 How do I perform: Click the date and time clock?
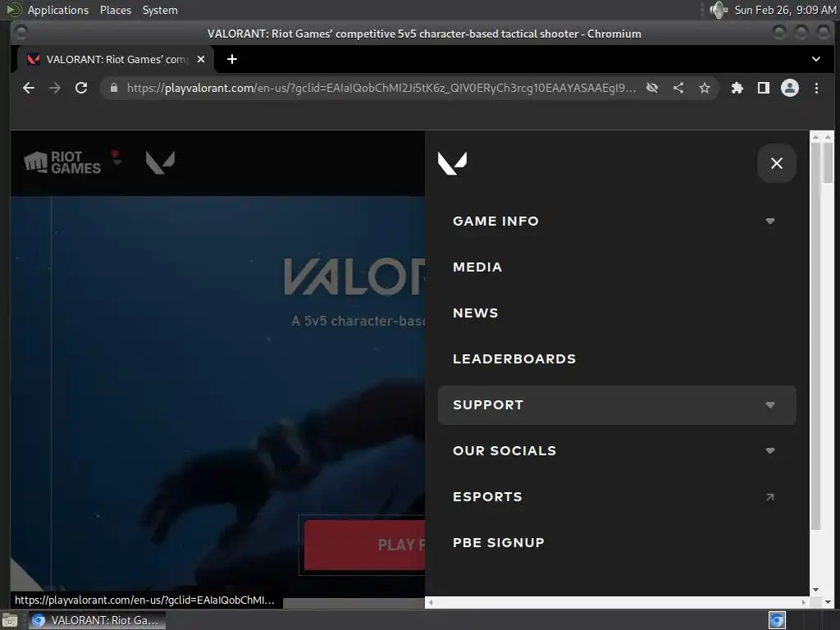coord(785,10)
